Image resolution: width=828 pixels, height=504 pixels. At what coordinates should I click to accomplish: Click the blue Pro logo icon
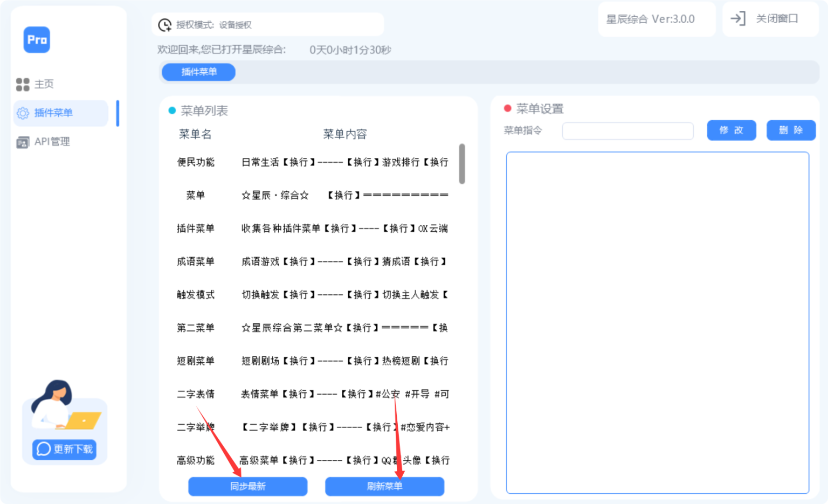click(x=37, y=40)
